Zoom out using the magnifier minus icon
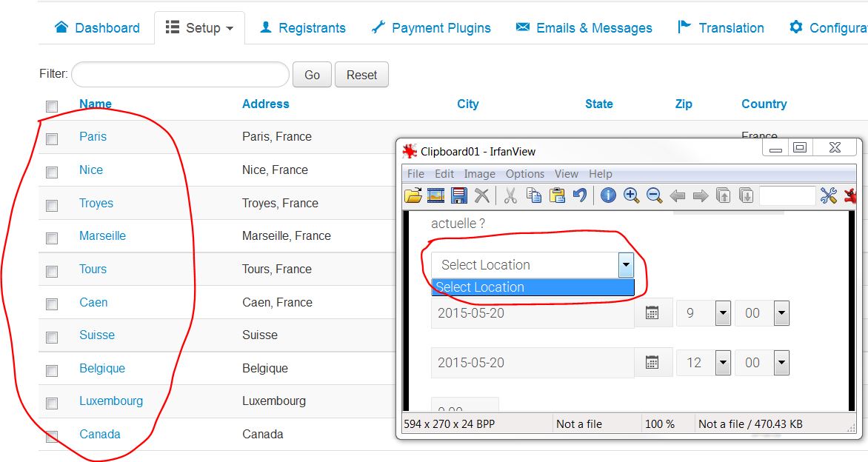Viewport: 868px width, 462px height. 654,195
